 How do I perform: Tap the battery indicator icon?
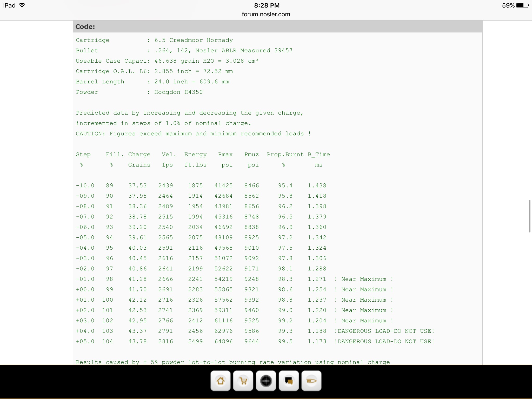[x=523, y=5]
